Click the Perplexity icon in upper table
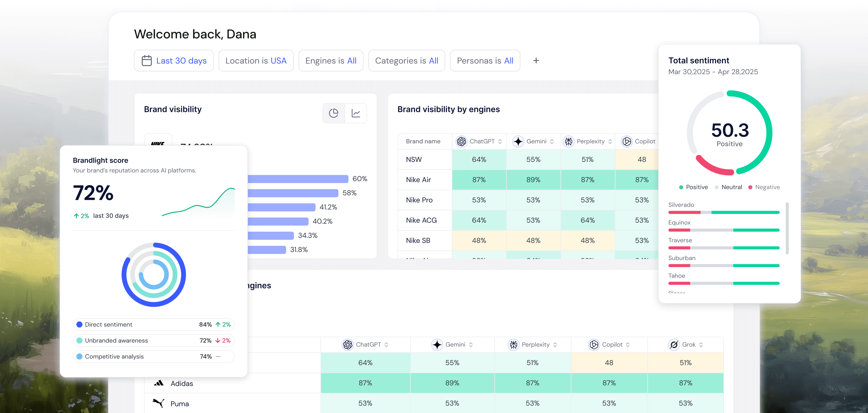 (568, 141)
